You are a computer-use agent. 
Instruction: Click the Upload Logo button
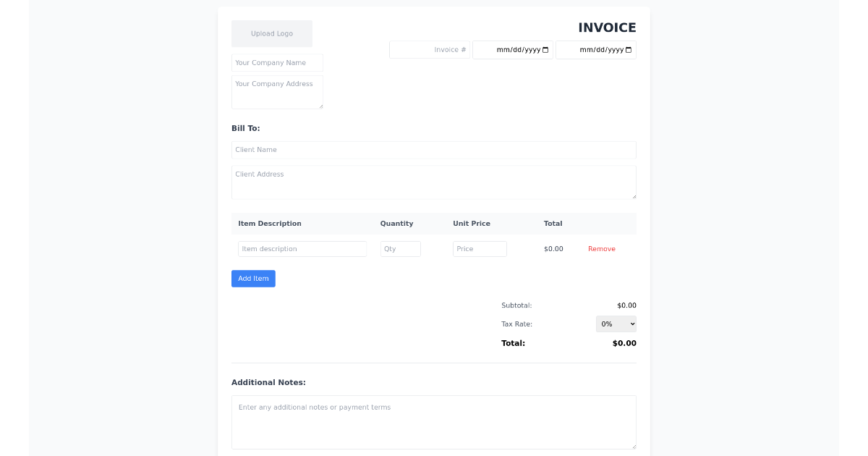click(272, 34)
